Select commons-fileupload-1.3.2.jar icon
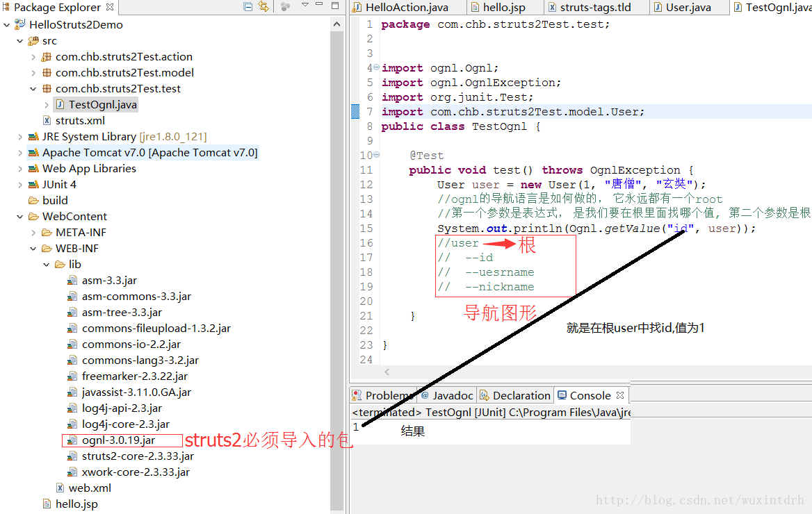This screenshot has height=514, width=812. (x=72, y=329)
